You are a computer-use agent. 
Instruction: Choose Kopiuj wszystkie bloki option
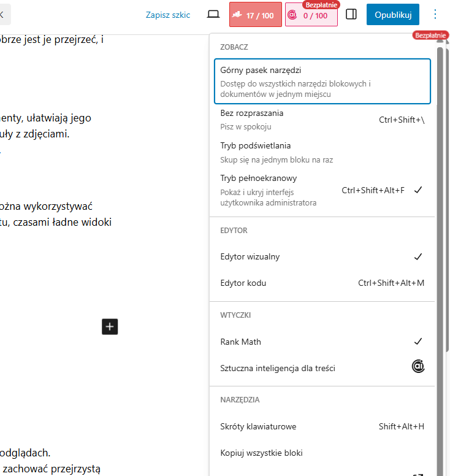point(322,453)
